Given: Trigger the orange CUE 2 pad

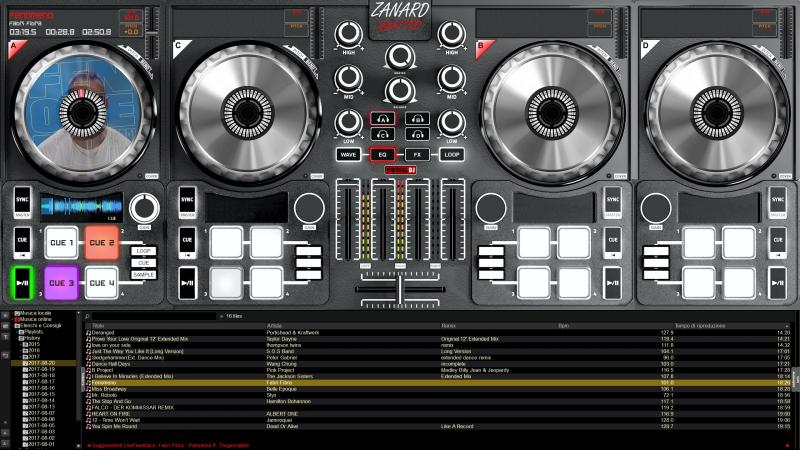Looking at the screenshot, I should 102,242.
